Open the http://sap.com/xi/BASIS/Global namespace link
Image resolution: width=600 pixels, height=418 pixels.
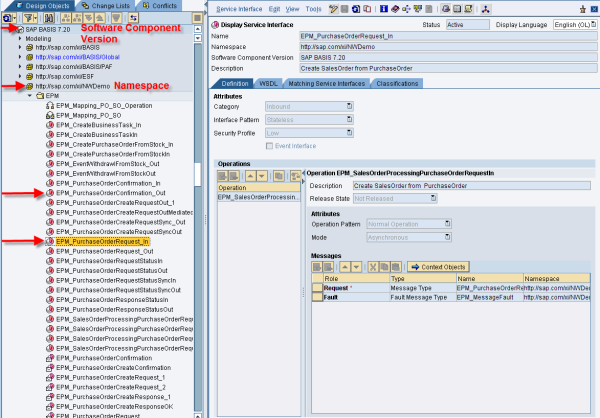(78, 57)
